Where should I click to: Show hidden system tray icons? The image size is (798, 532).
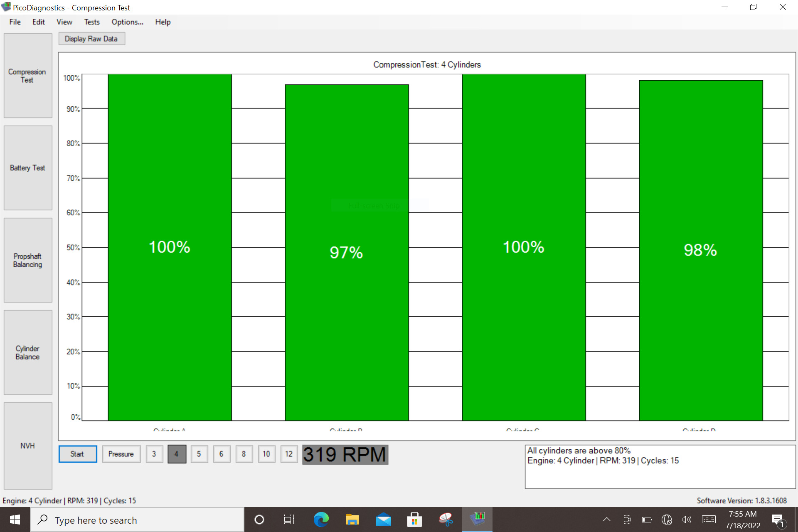[607, 520]
